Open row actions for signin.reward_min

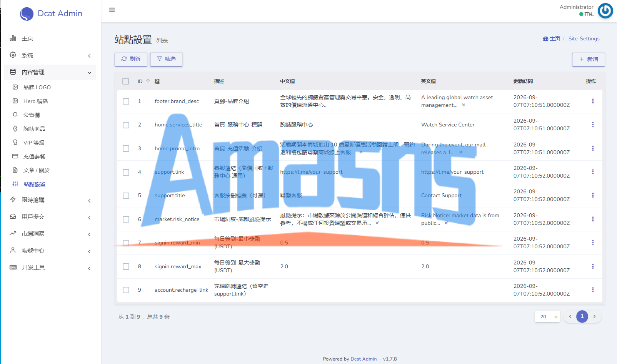[593, 243]
